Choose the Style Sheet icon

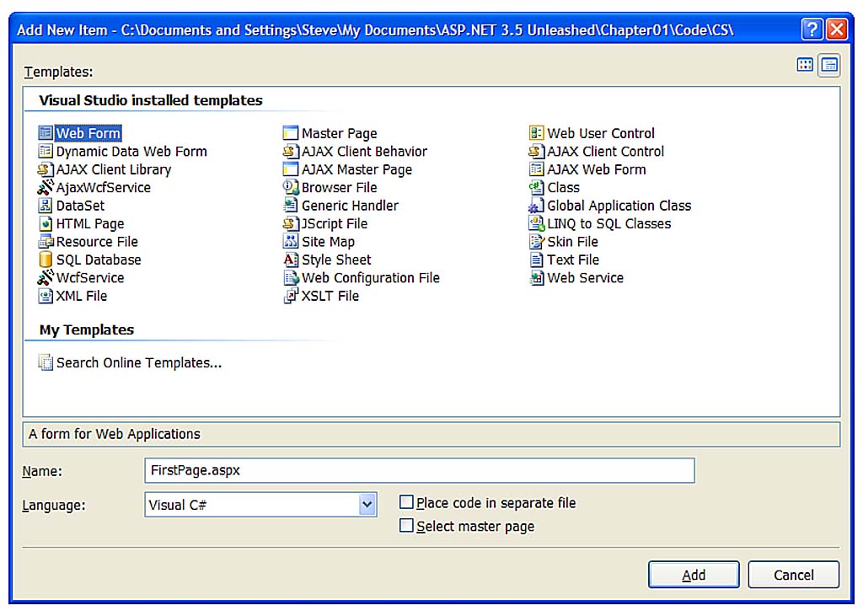coord(291,260)
